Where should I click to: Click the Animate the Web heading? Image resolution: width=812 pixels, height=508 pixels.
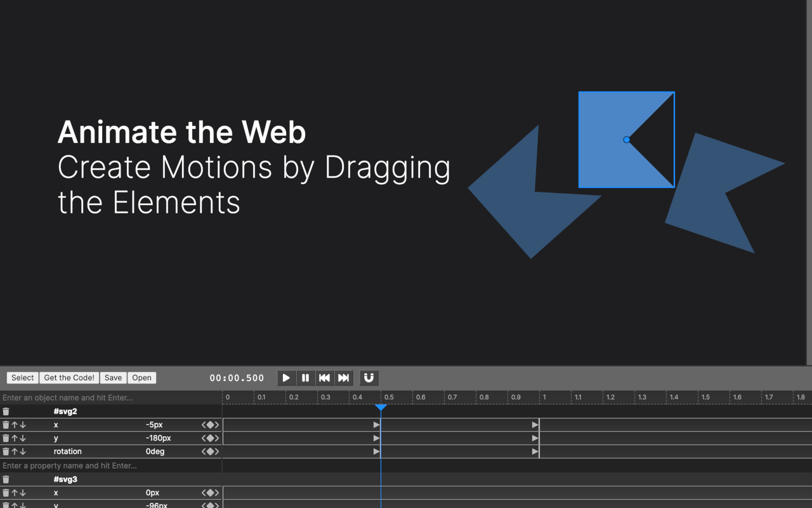[x=182, y=132]
